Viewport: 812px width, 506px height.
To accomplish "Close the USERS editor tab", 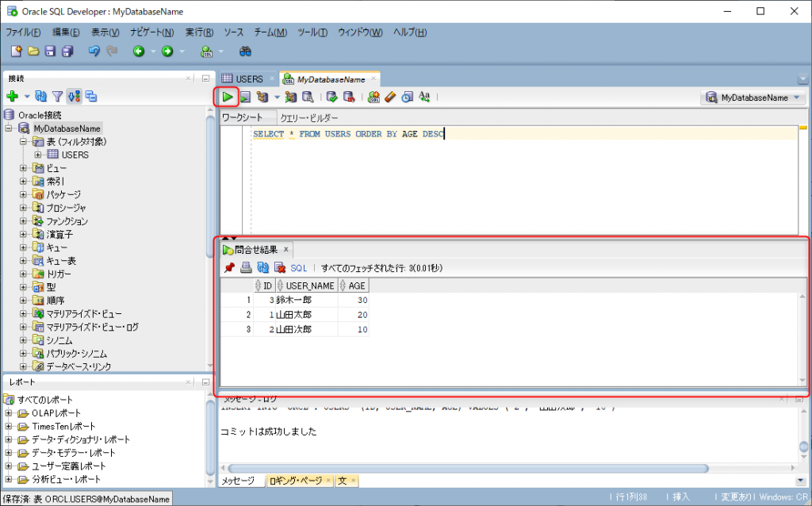I will tap(272, 79).
